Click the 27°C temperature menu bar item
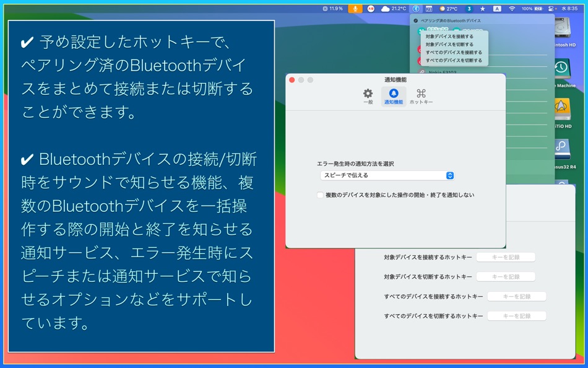The width and height of the screenshot is (588, 368). coord(449,9)
